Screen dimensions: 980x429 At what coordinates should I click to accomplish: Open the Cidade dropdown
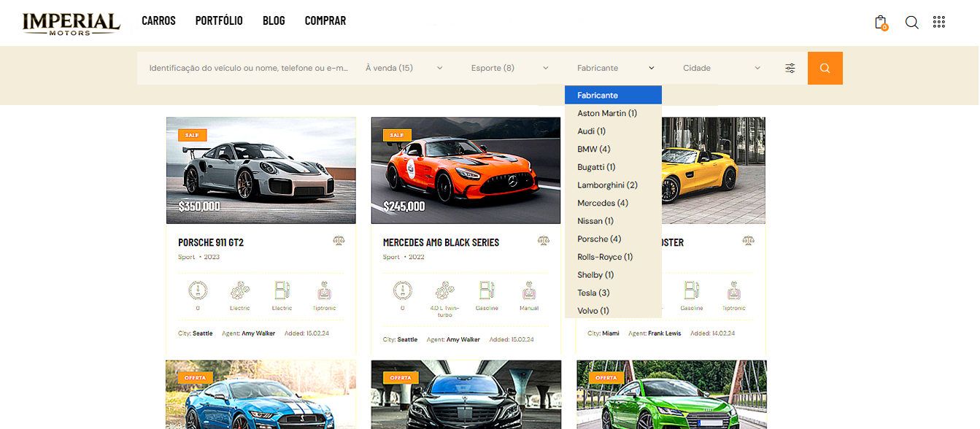[x=721, y=68]
